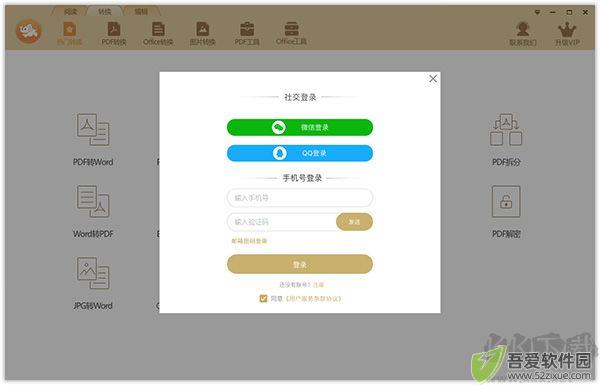Image resolution: width=600 pixels, height=385 pixels.
Task: Log in with the blue QQ登录 button
Action: (300, 153)
